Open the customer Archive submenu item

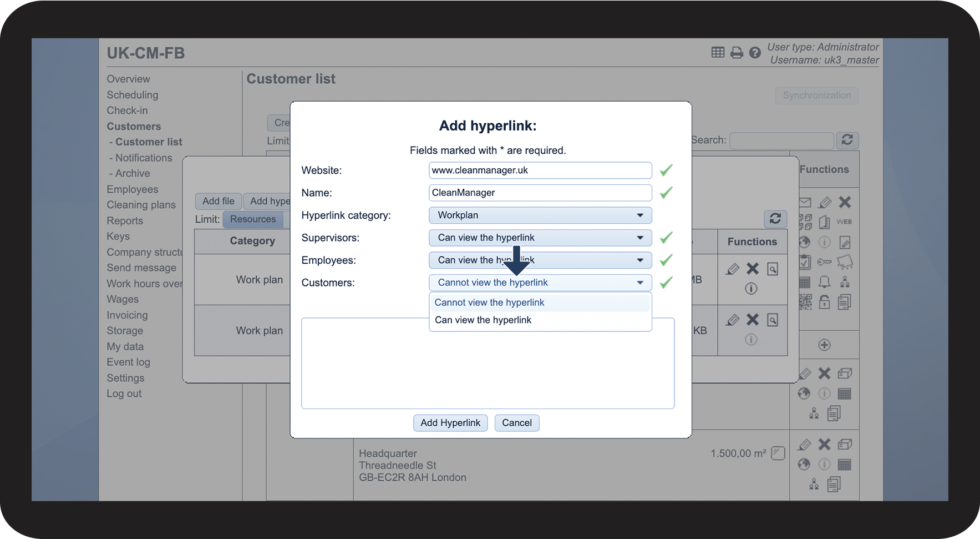click(133, 173)
